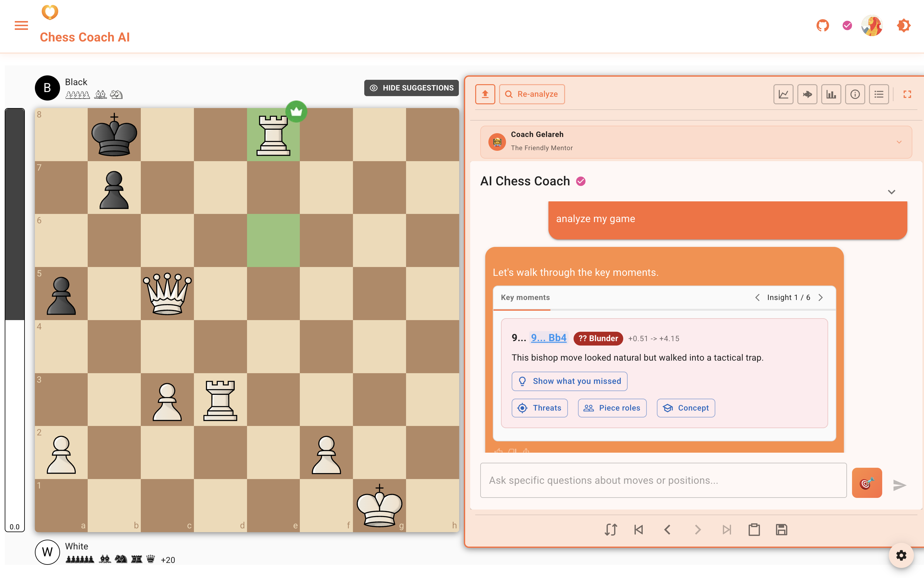
Task: Open the move list icon
Action: 879,94
